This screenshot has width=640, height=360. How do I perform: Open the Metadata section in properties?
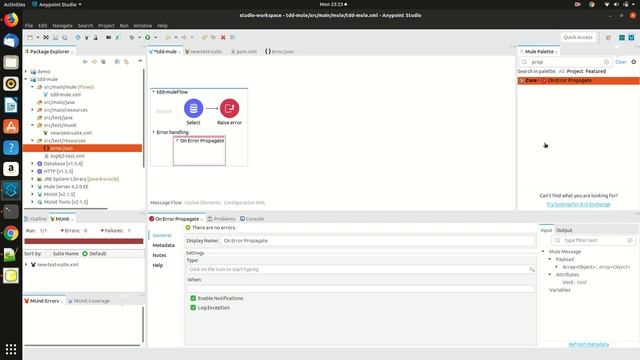tap(163, 245)
